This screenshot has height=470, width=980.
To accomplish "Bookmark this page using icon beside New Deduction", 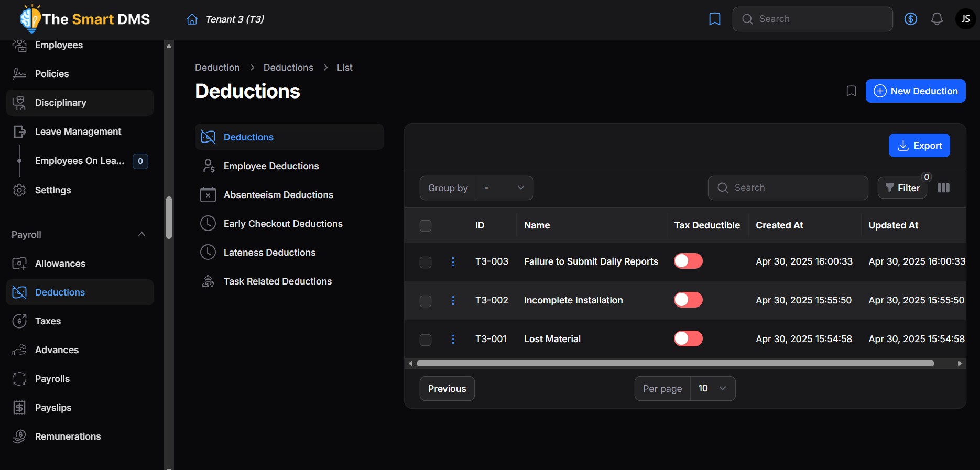I will [851, 91].
